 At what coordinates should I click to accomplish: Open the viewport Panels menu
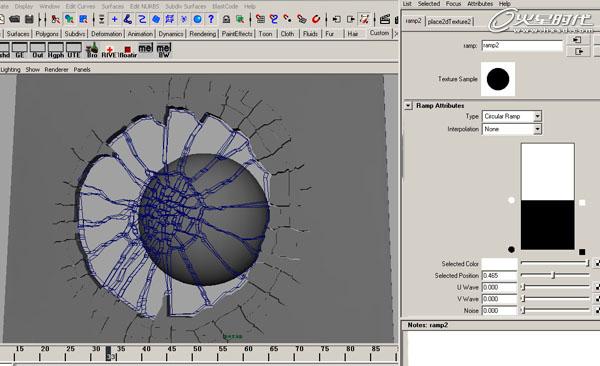click(82, 70)
